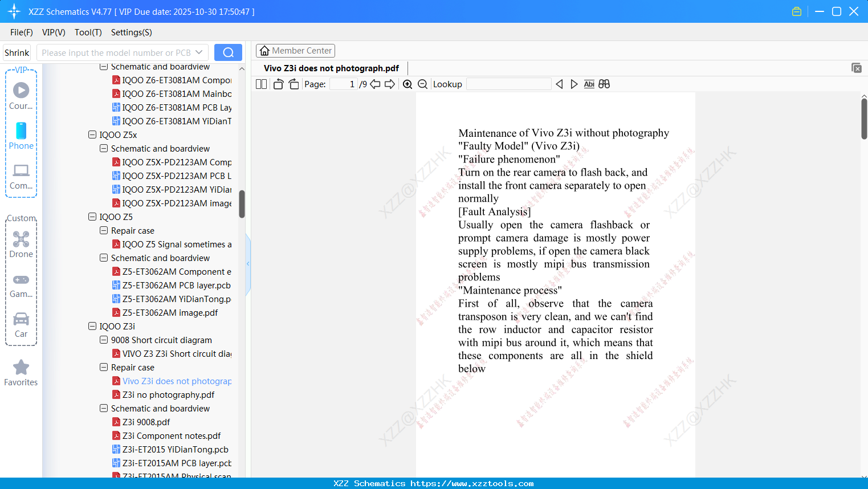
Task: Collapse Repair case under IQOO Z3i
Action: pyautogui.click(x=104, y=368)
